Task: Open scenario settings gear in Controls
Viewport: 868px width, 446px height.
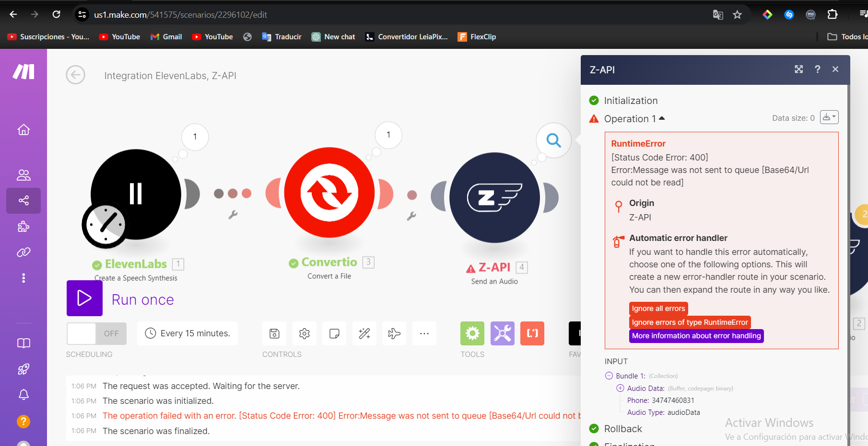Action: coord(305,333)
